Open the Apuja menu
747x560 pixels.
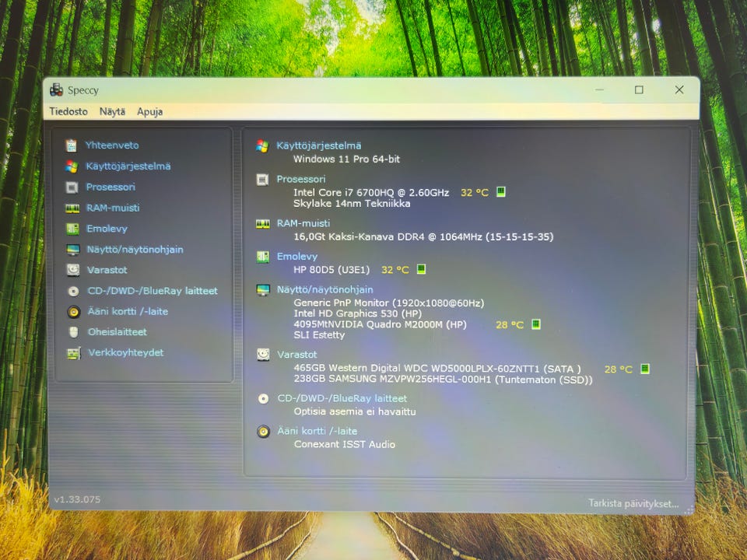coord(149,112)
